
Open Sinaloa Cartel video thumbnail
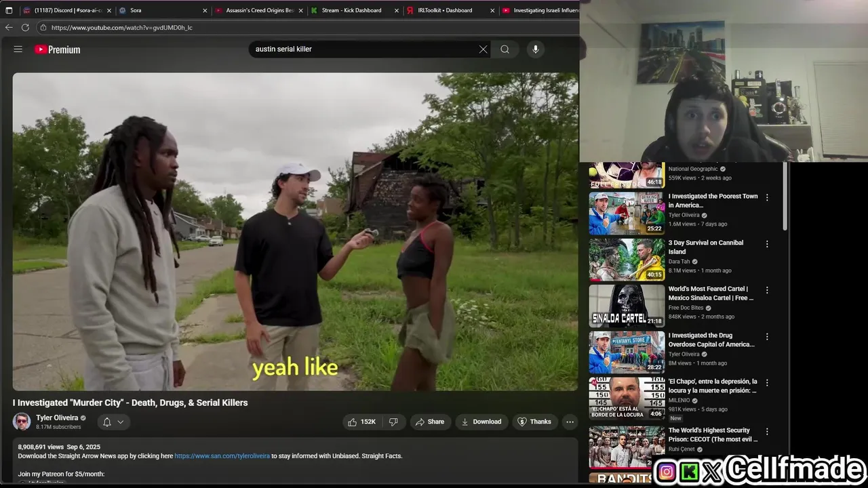[x=627, y=306]
